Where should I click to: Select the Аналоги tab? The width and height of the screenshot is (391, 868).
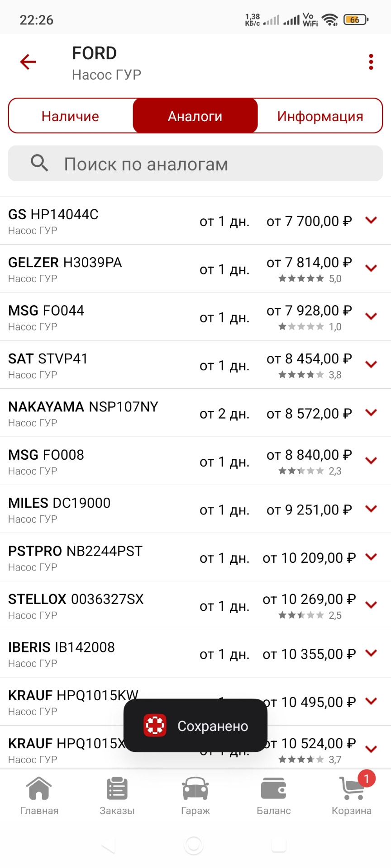coord(195,116)
